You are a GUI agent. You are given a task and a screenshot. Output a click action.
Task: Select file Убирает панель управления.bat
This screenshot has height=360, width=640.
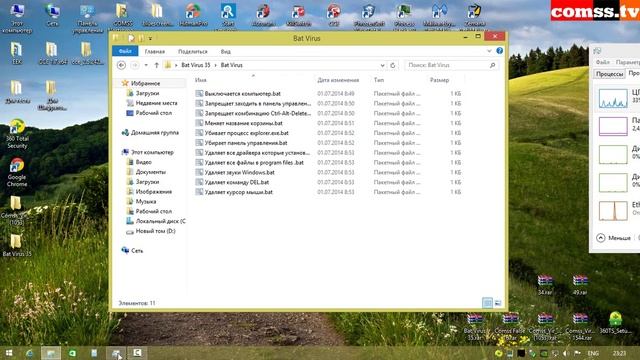point(246,143)
